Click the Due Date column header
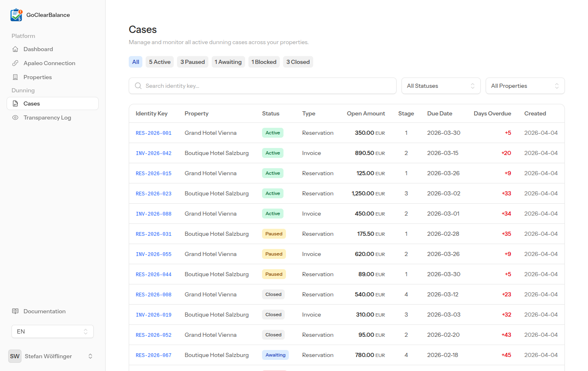The height and width of the screenshot is (371, 588). (439, 113)
